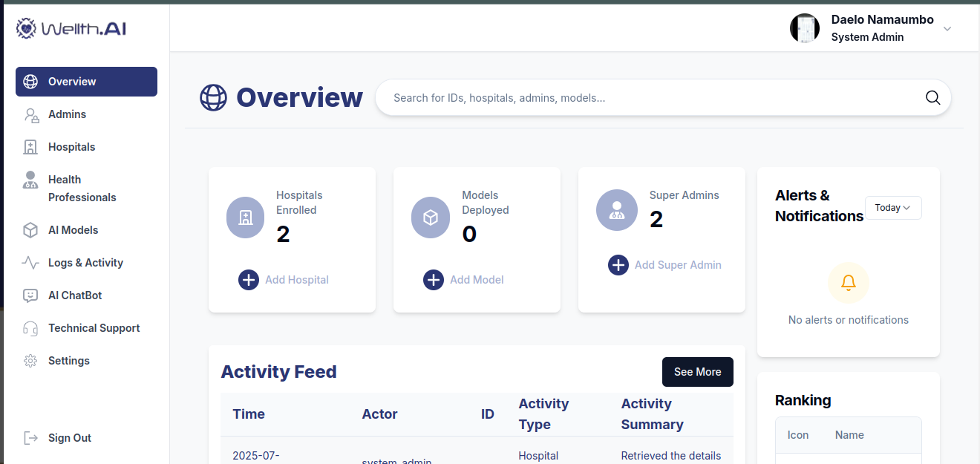The width and height of the screenshot is (980, 464).
Task: Click the Add Hospital link
Action: 297,280
